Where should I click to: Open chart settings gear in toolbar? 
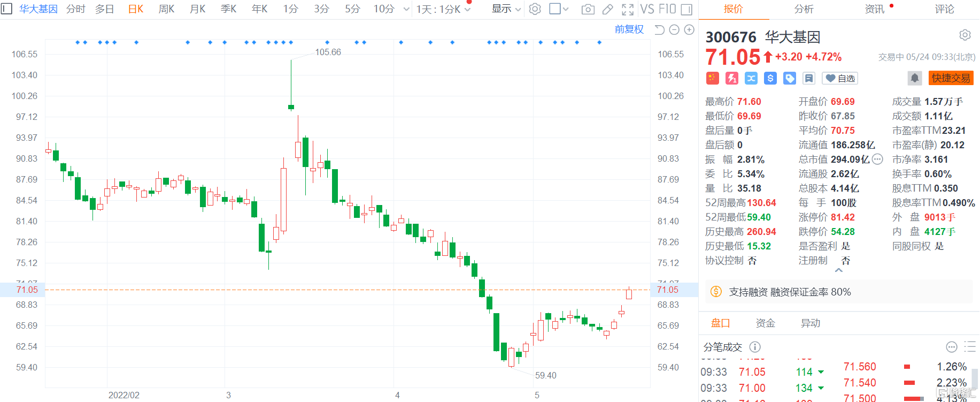pyautogui.click(x=535, y=9)
